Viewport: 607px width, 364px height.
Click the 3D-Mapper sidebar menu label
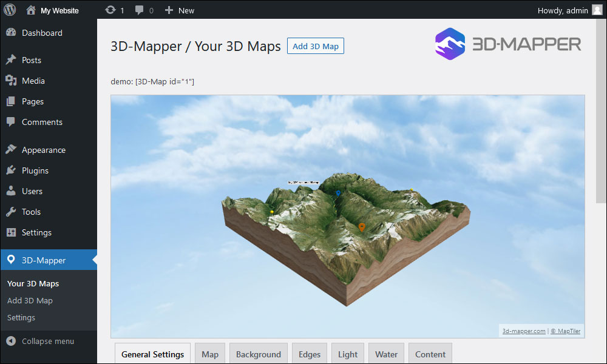coord(44,260)
